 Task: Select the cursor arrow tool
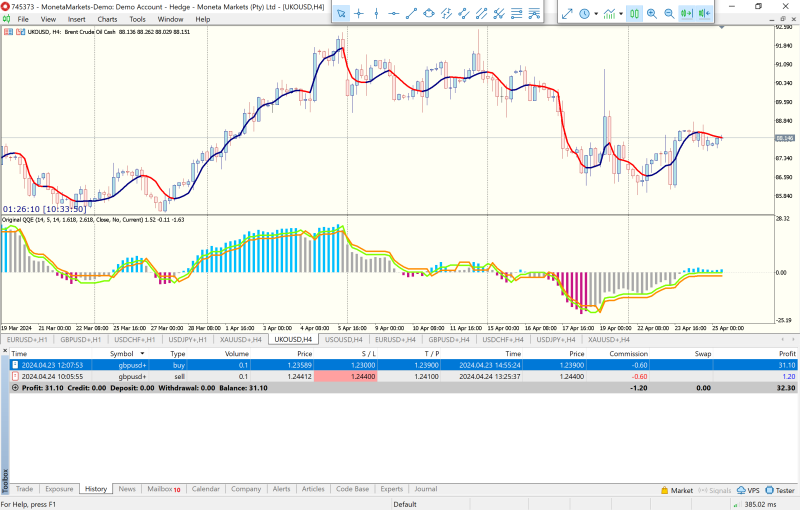tap(340, 13)
